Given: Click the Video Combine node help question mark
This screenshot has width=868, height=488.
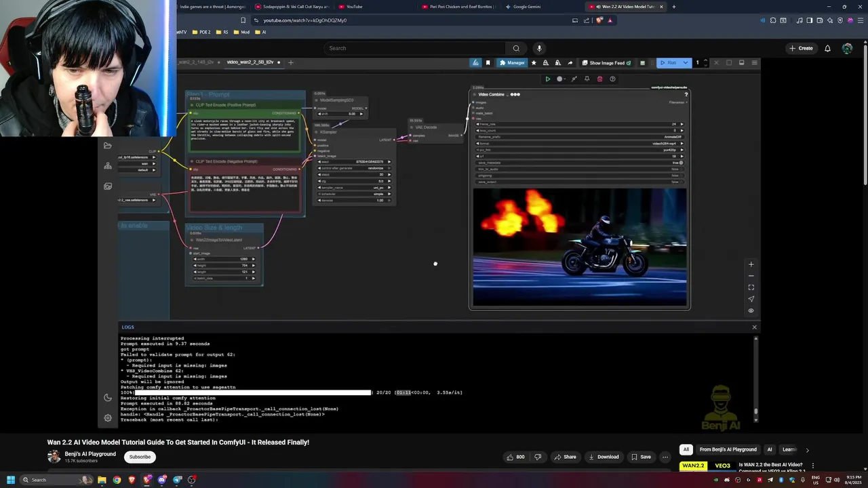Looking at the screenshot, I should (686, 94).
